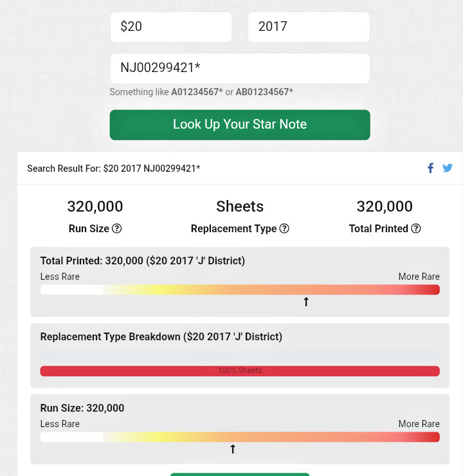Click the Run Size rarity gradient bar
Image resolution: width=463 pixels, height=476 pixels.
[x=239, y=437]
